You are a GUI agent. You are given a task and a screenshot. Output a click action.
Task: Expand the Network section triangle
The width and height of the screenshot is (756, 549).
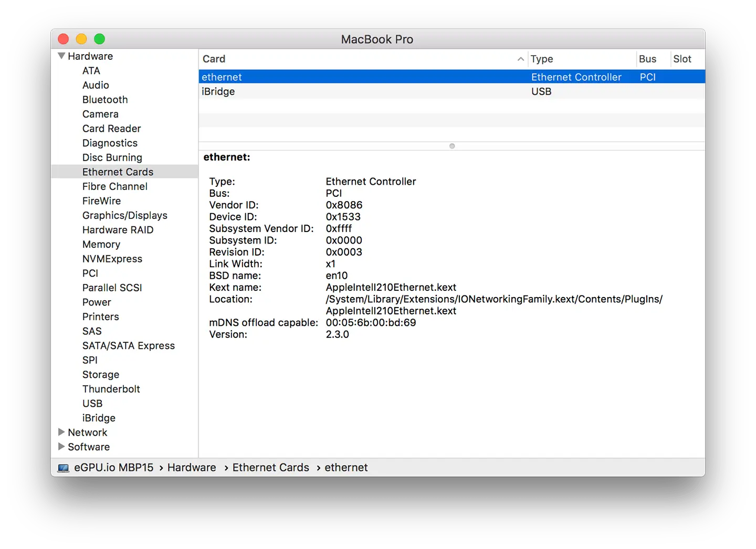(61, 432)
